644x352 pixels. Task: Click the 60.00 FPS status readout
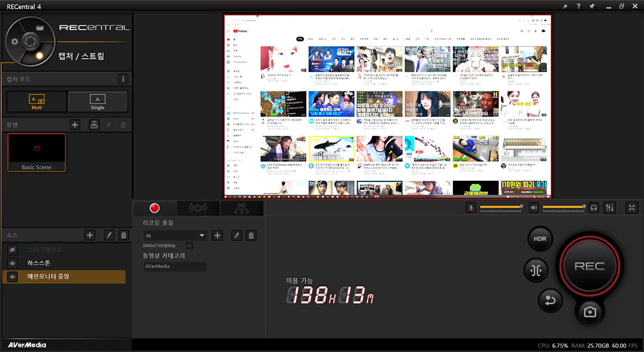click(x=625, y=345)
